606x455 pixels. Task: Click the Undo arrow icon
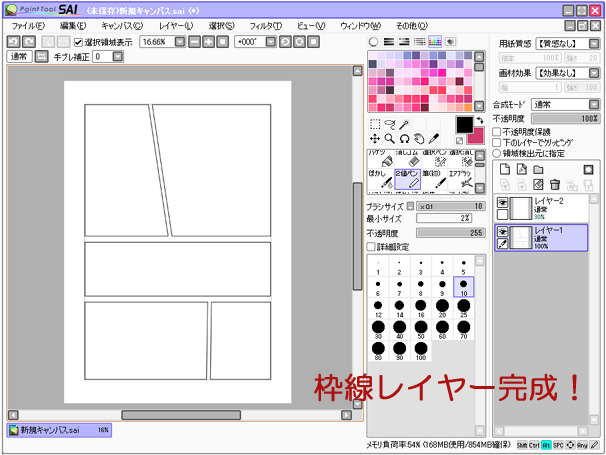pyautogui.click(x=14, y=42)
